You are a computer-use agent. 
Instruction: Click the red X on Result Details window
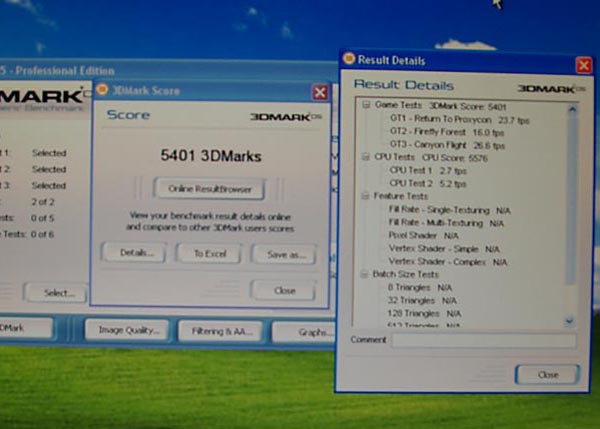(x=584, y=65)
